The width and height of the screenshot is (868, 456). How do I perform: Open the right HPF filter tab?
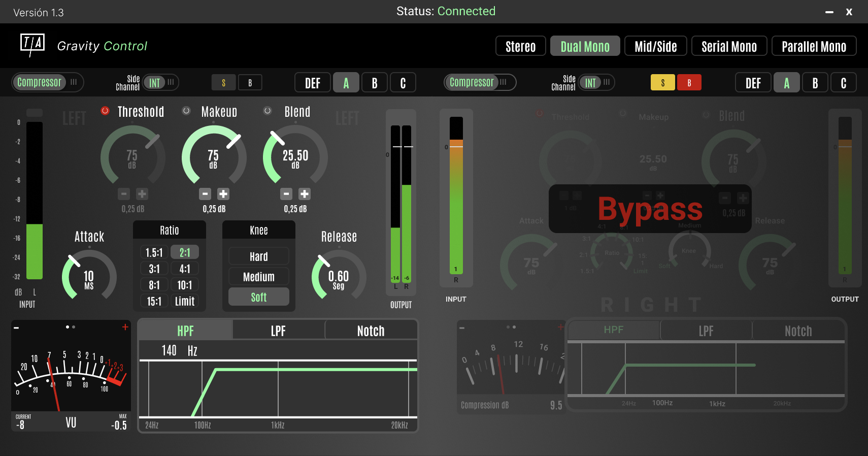pyautogui.click(x=614, y=330)
